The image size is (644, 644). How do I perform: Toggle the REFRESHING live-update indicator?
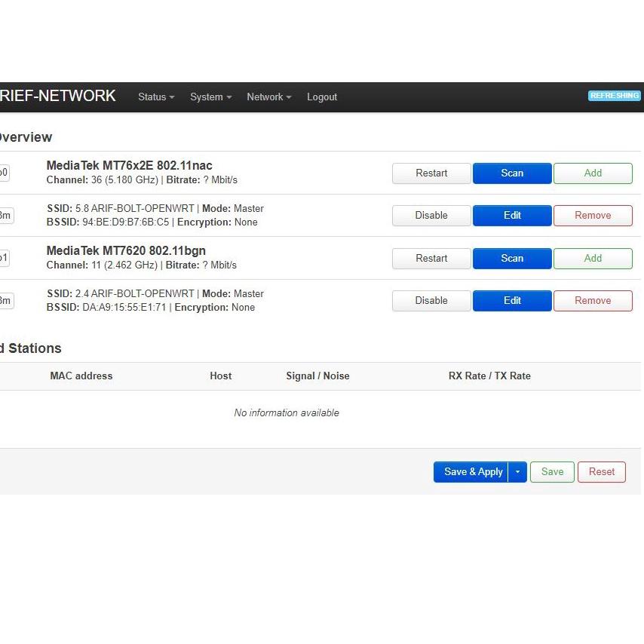coord(614,95)
